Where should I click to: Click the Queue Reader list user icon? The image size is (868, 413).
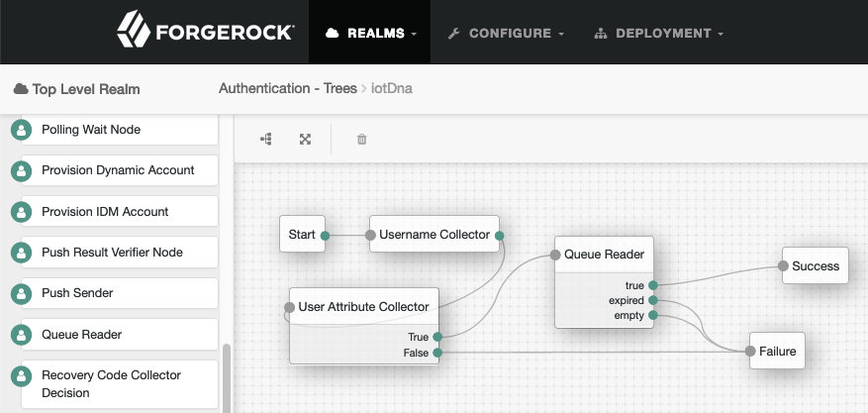21,335
